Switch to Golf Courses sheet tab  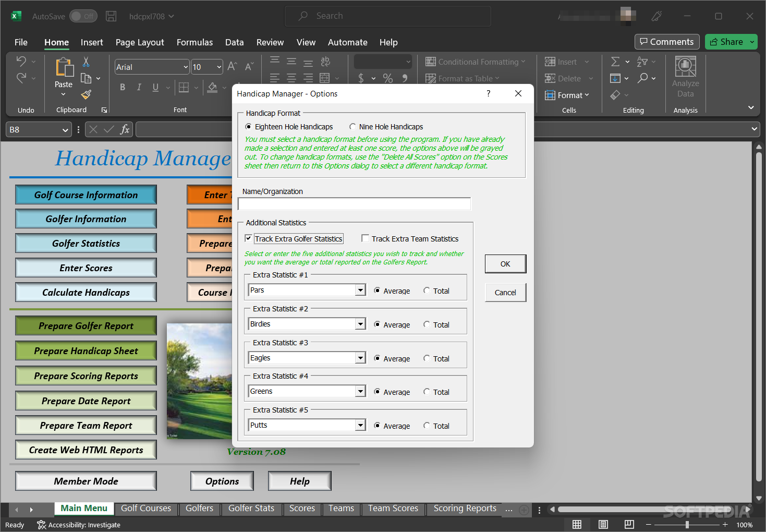[146, 509]
